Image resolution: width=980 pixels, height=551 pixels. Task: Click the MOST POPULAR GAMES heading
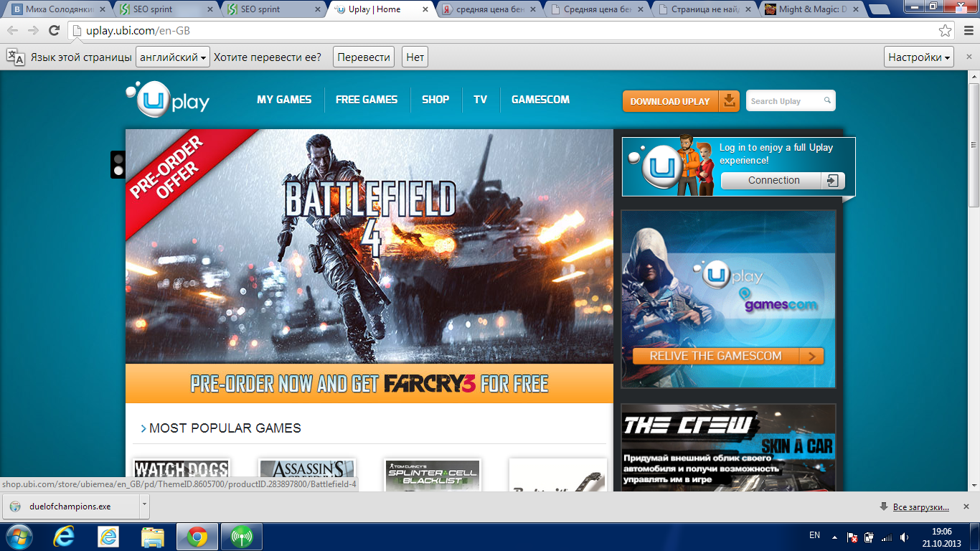coord(225,428)
